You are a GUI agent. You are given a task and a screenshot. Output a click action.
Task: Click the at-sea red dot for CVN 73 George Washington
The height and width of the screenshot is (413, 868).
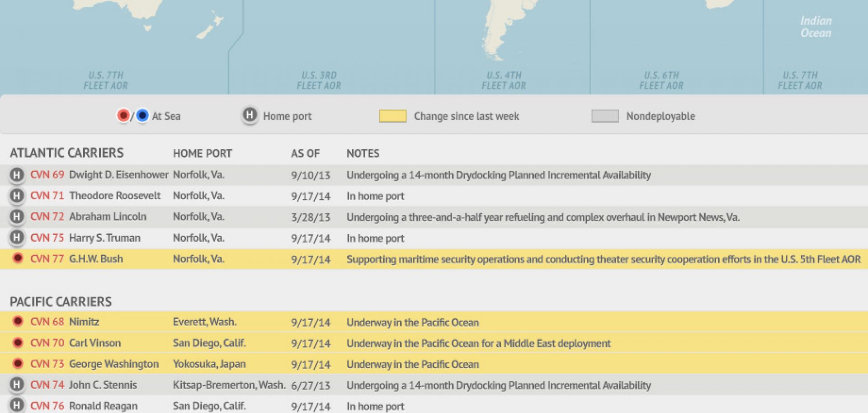[18, 363]
